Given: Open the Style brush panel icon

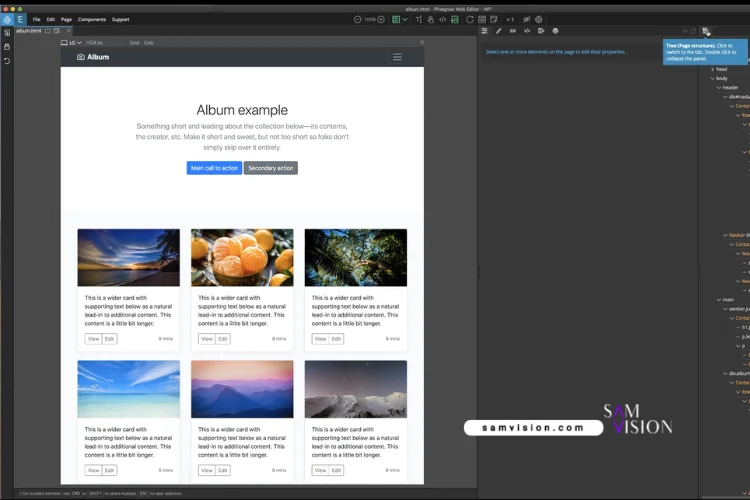Looking at the screenshot, I should [x=498, y=31].
